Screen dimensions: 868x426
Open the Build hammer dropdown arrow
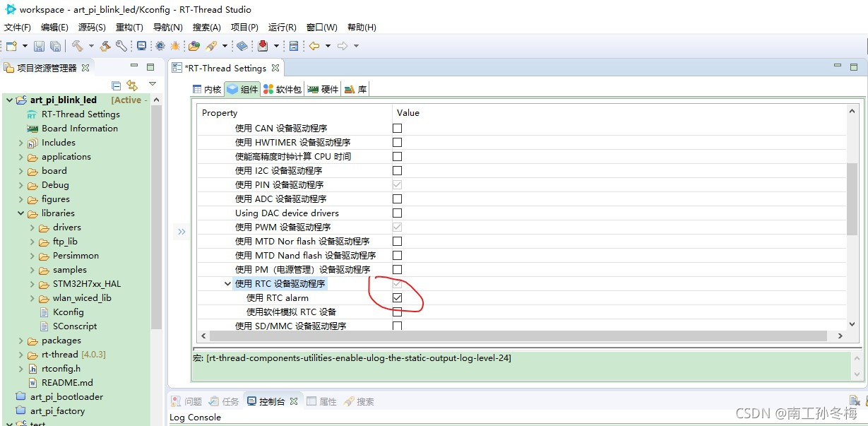(x=90, y=46)
